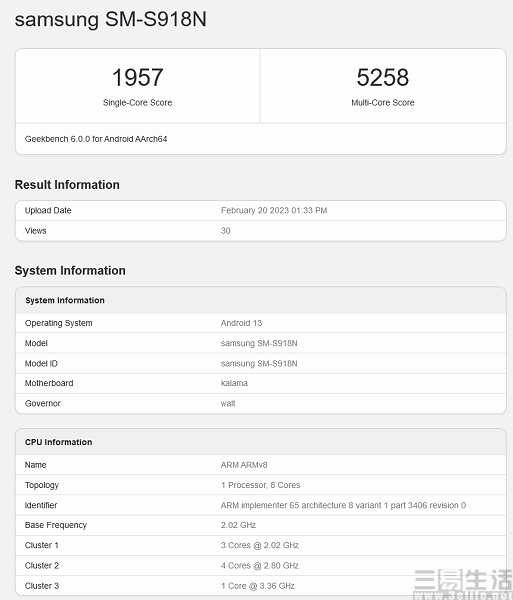The image size is (513, 600).
Task: Select the 3 Cores @ 2.02 GHz value
Action: [260, 545]
